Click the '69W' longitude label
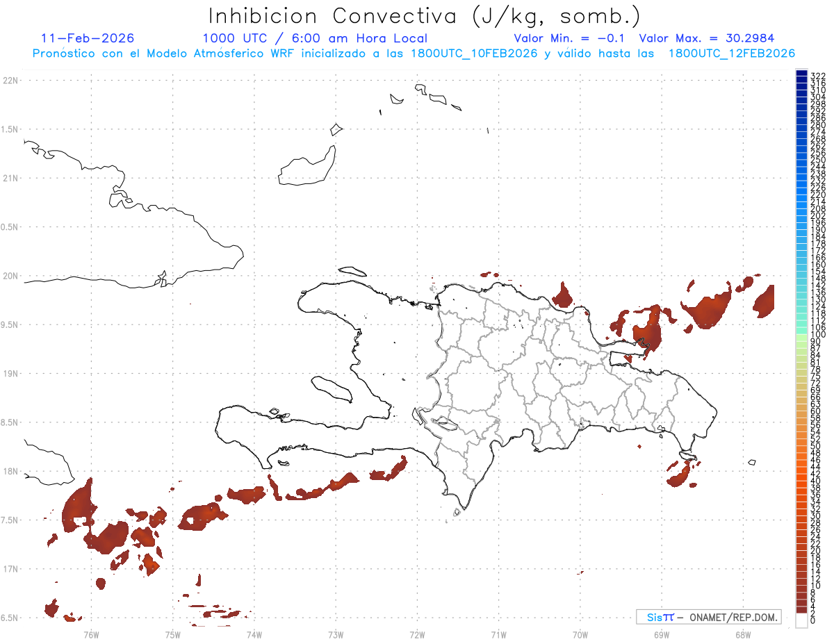 [x=662, y=634]
